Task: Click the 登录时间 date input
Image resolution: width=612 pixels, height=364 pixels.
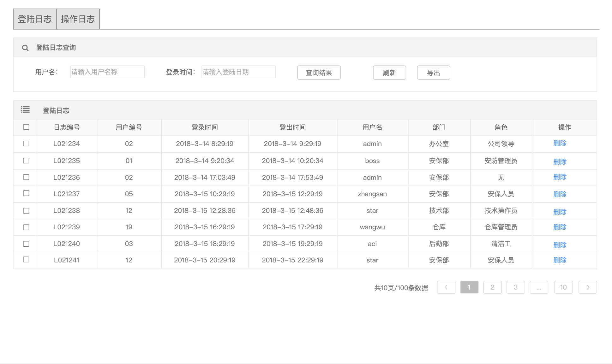Action: click(x=238, y=72)
